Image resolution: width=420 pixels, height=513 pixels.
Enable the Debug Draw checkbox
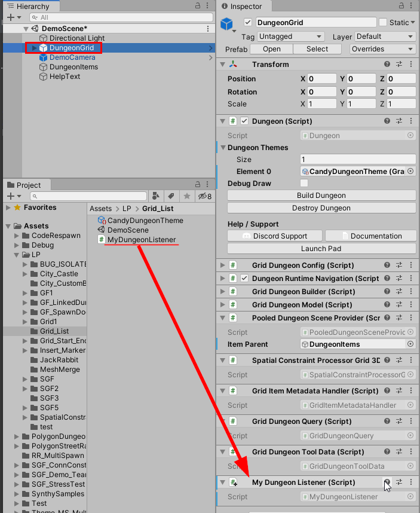(304, 184)
